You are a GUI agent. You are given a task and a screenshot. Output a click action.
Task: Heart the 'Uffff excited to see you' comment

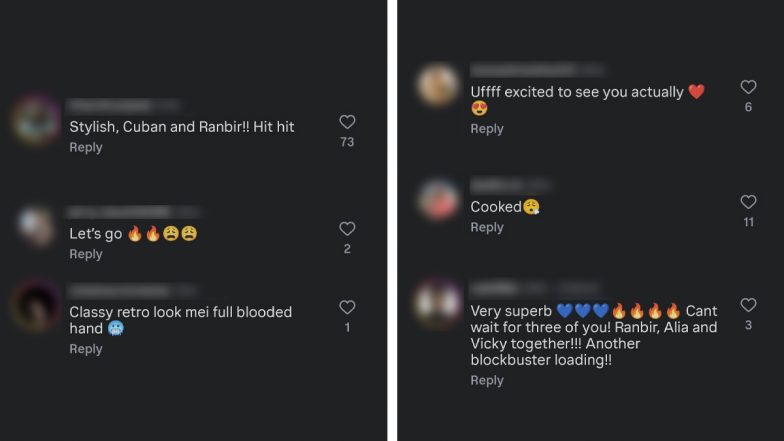[748, 87]
